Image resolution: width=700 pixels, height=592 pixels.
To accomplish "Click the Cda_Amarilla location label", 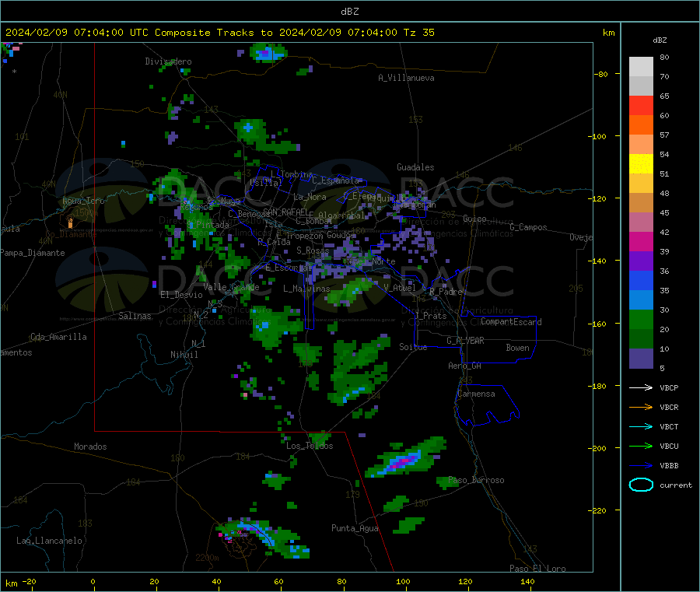I will 58,337.
